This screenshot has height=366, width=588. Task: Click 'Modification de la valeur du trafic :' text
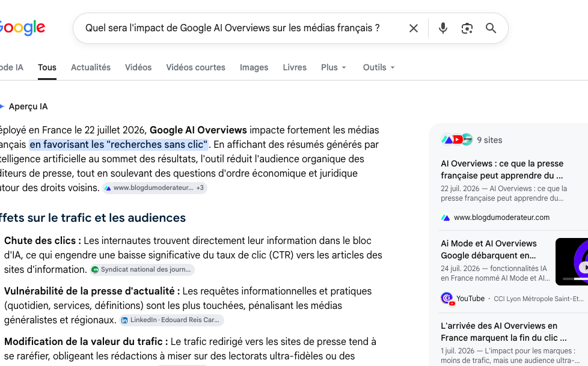pos(86,341)
